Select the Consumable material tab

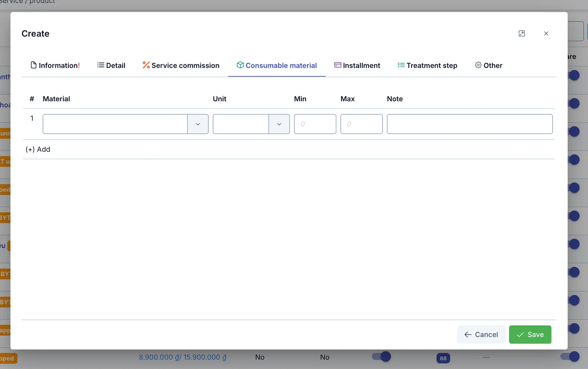coord(277,65)
